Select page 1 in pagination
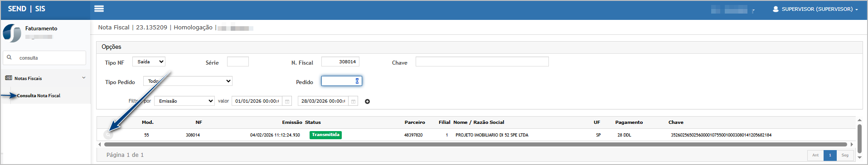Image resolution: width=868 pixels, height=165 pixels. click(x=830, y=155)
